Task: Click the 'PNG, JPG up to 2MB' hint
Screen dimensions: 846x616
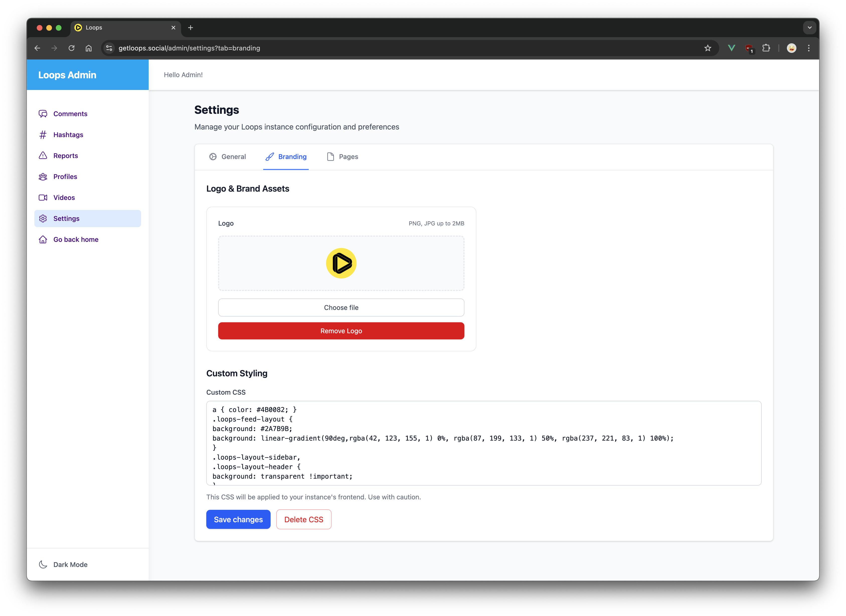Action: click(437, 223)
